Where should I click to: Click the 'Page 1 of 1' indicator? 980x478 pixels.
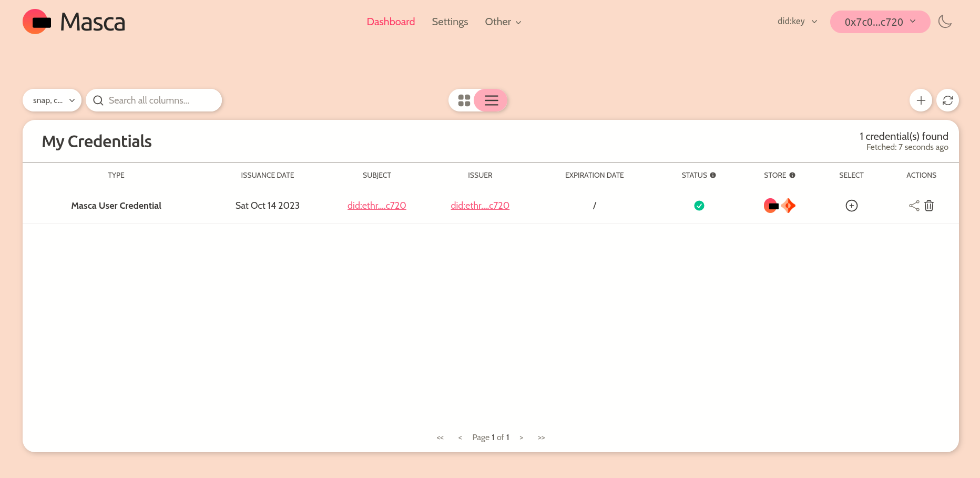pos(491,438)
